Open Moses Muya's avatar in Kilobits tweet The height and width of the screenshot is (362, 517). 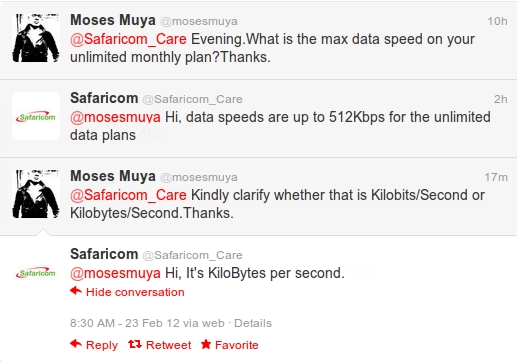tap(36, 194)
